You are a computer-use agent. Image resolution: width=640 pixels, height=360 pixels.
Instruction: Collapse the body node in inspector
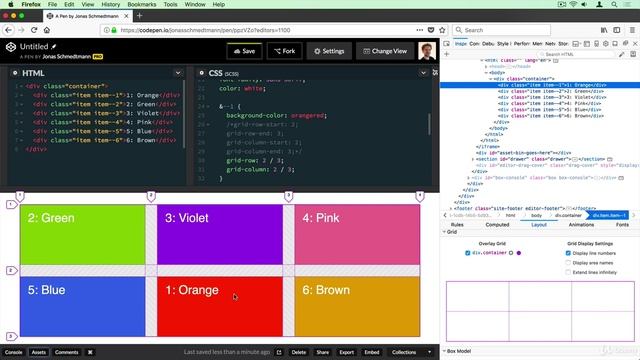pyautogui.click(x=487, y=73)
